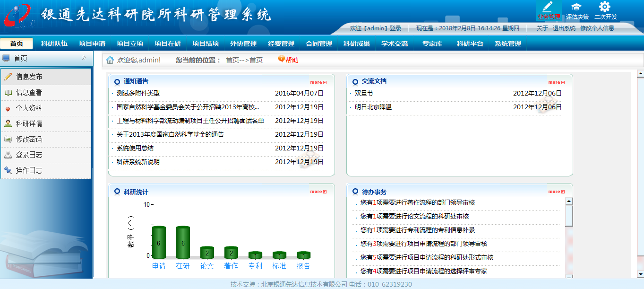The image size is (644, 289).
Task: Click circle icon beside 科研统计 title
Action: 117,192
